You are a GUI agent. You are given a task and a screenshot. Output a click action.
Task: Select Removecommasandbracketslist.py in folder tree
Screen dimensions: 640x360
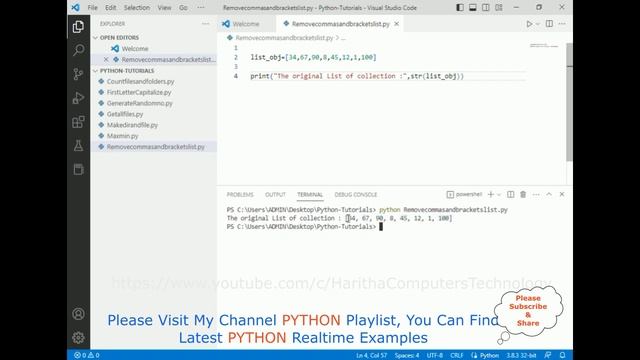point(156,147)
